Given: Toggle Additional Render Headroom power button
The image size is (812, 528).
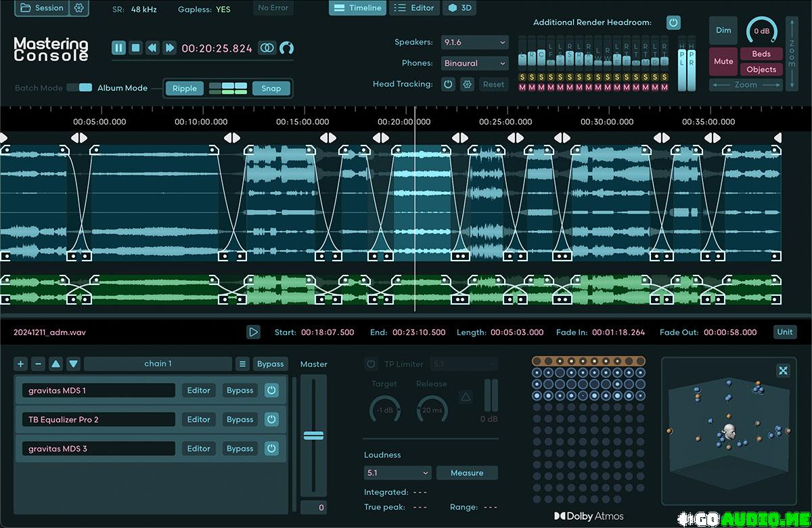Looking at the screenshot, I should click(x=673, y=22).
